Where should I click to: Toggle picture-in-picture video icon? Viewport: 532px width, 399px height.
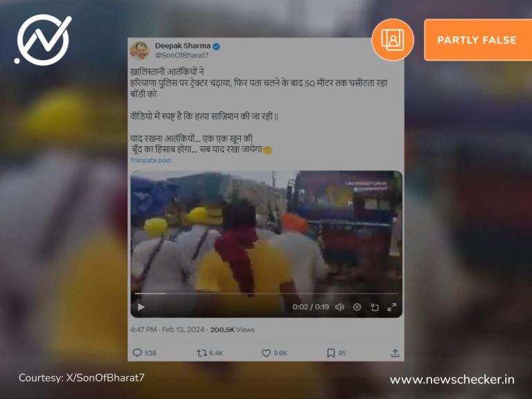375,307
